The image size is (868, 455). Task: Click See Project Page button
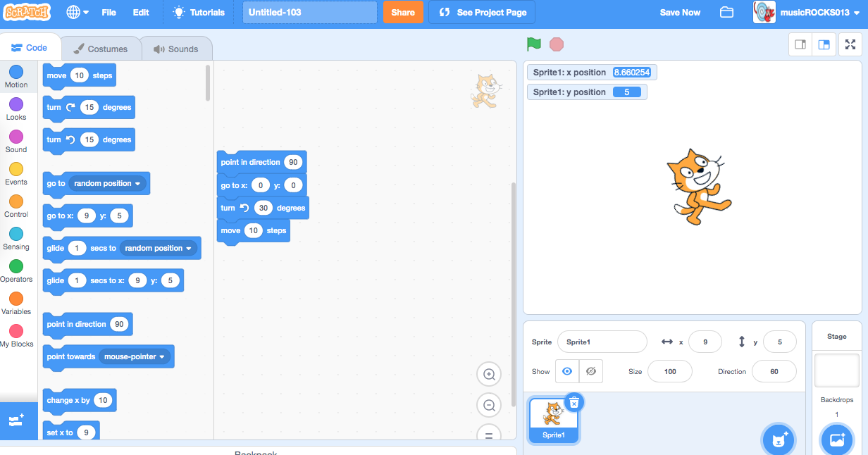482,12
